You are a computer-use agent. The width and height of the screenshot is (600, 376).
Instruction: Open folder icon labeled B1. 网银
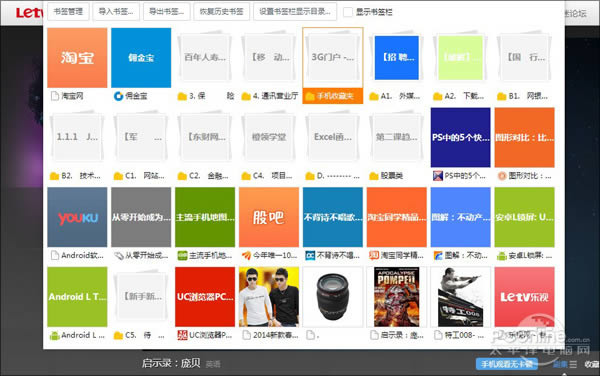(502, 96)
